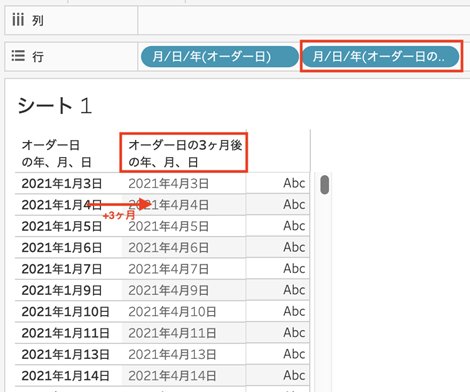Select row 2021年1月14日
Viewport: 470px width, 392px height.
[x=65, y=376]
